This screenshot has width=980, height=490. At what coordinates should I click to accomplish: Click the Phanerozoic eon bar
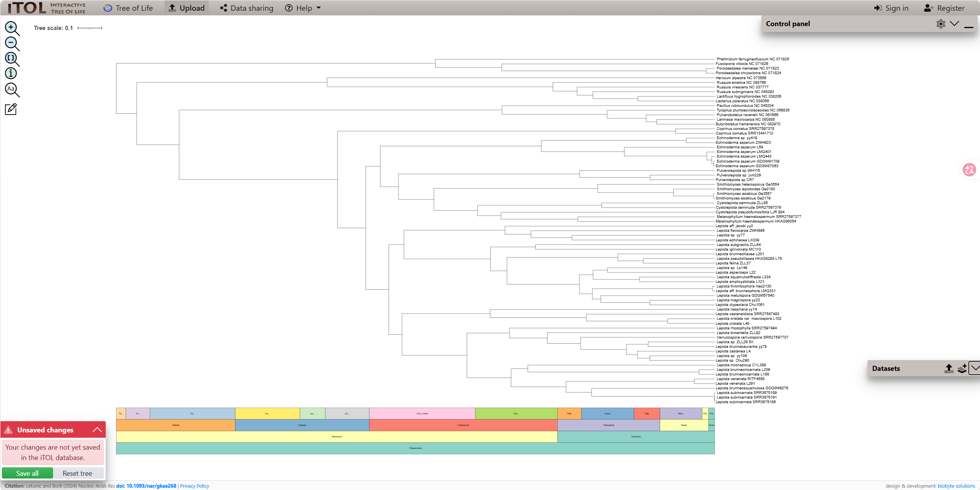[415, 448]
